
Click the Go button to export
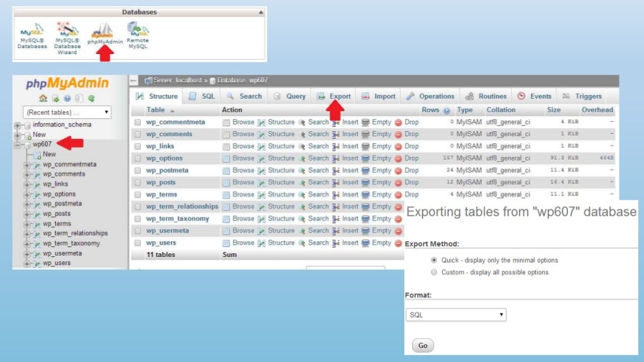pos(423,346)
